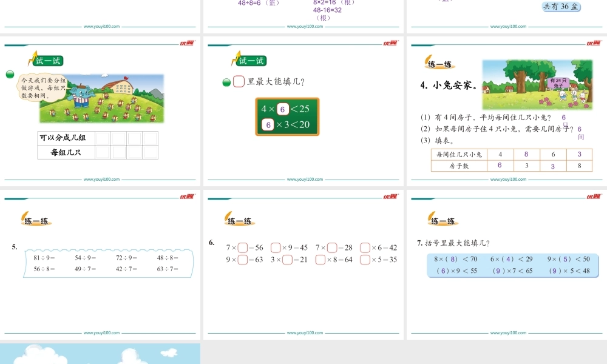
Task: Click the 优翼 logo on the 小兔安家 slide
Action: 594,43
